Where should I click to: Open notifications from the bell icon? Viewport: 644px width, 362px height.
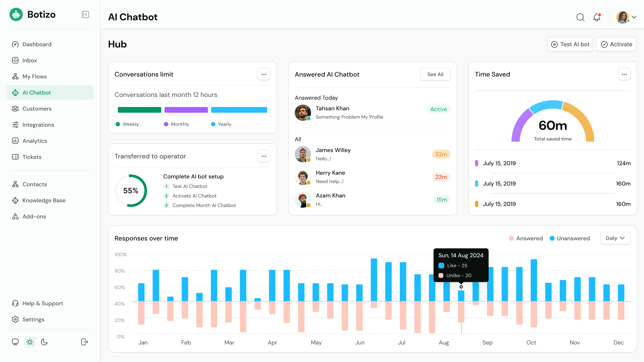pyautogui.click(x=597, y=17)
